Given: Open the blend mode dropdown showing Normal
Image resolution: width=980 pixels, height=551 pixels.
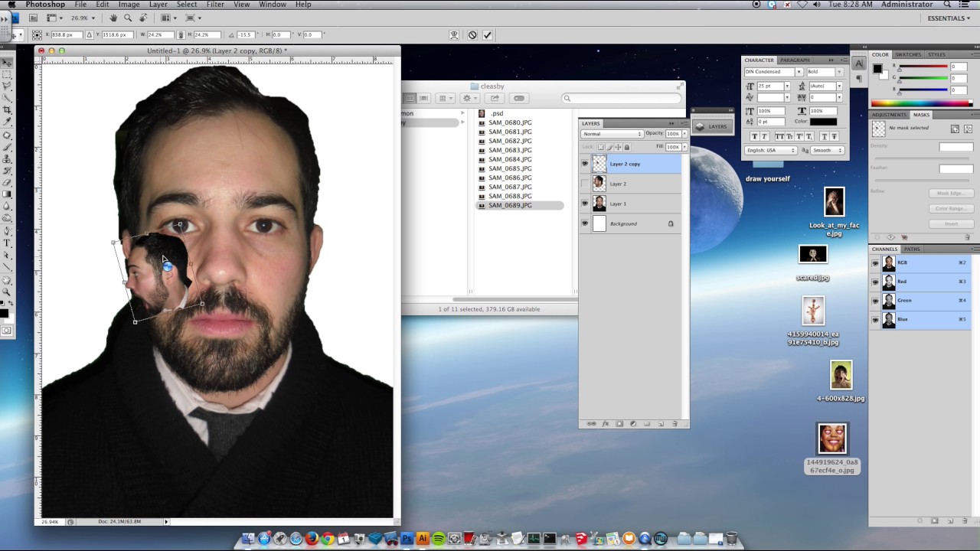Looking at the screenshot, I should [x=612, y=134].
